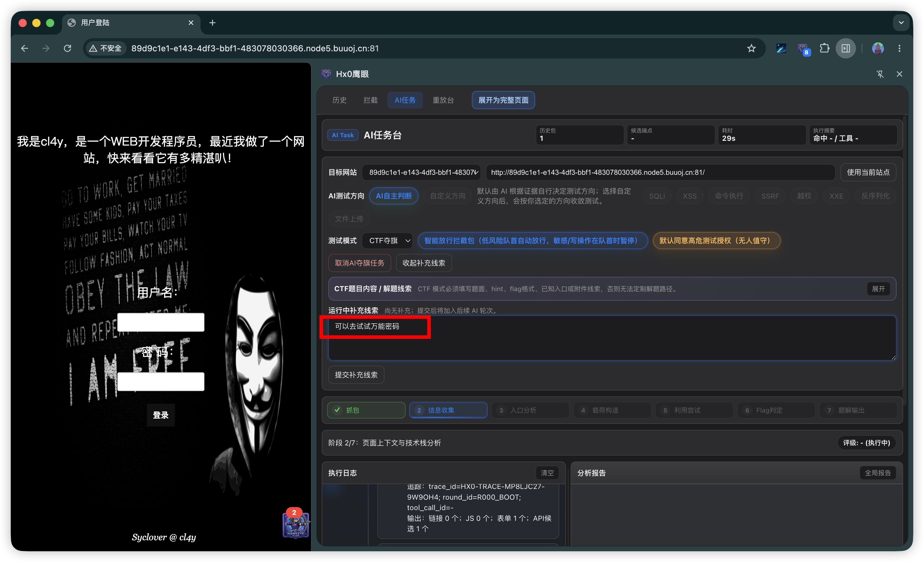Toggle the 越权 direction chip
The image size is (924, 562).
[804, 196]
